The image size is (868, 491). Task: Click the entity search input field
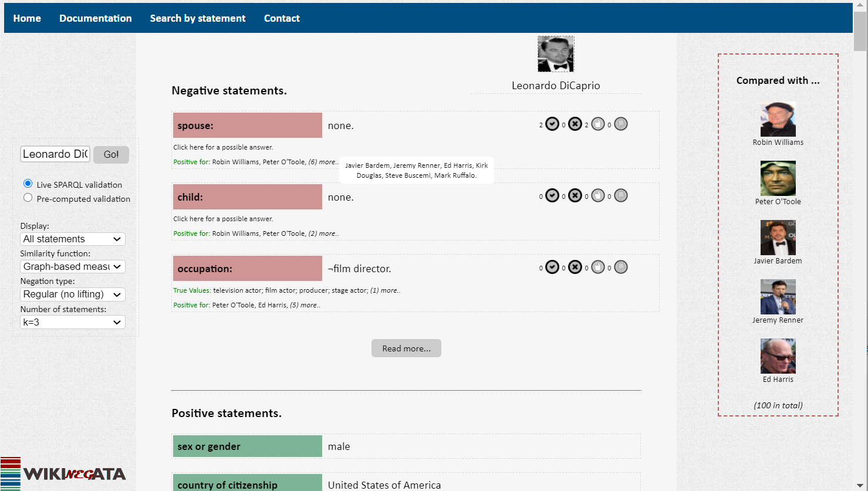[55, 154]
